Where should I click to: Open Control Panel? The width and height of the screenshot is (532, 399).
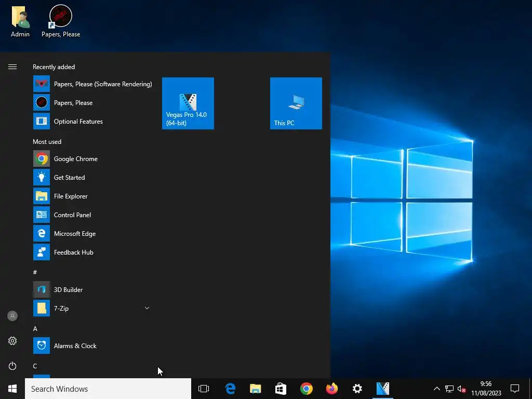(92, 215)
